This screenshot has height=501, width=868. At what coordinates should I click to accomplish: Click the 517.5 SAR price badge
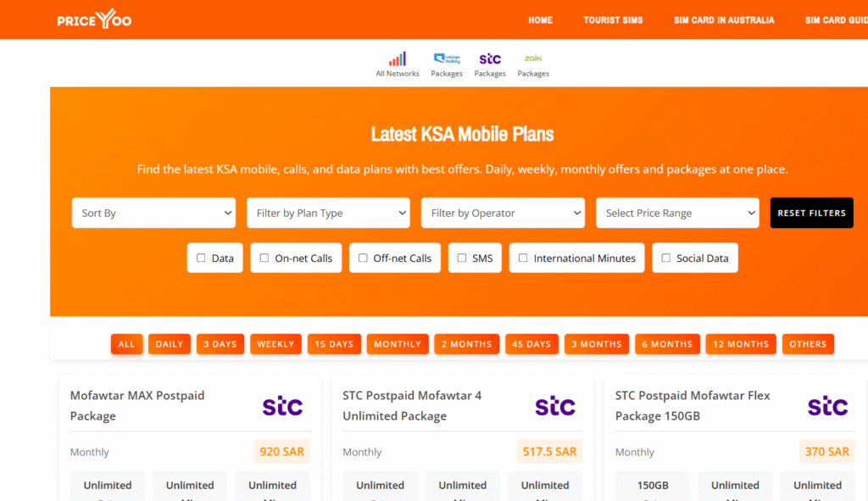click(x=549, y=452)
